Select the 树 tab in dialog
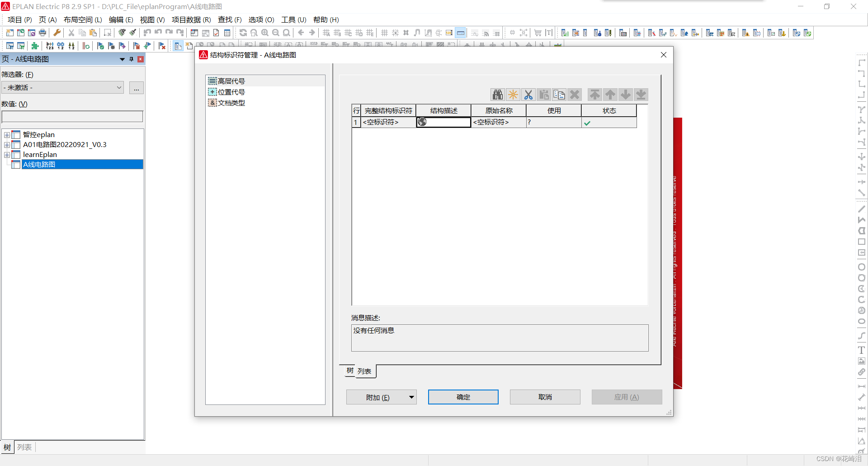The height and width of the screenshot is (466, 868). point(350,371)
